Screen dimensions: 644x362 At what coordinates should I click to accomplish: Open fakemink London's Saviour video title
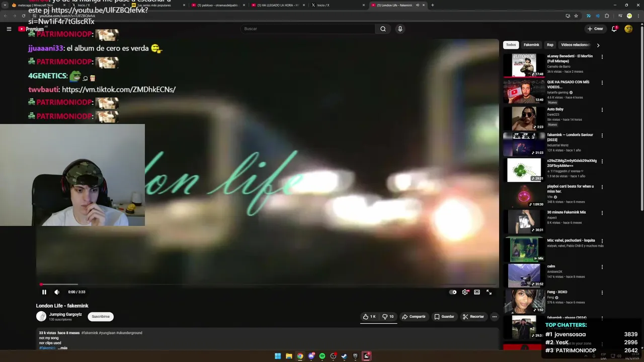570,137
